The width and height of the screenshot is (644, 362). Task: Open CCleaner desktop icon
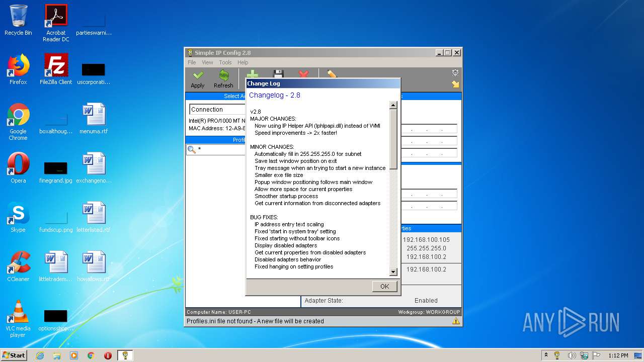(18, 266)
